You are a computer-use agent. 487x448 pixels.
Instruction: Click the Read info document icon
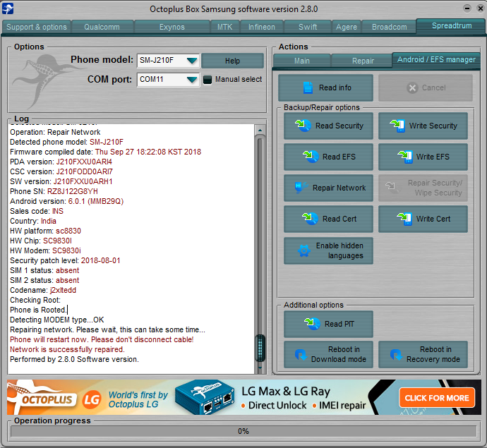tap(308, 88)
